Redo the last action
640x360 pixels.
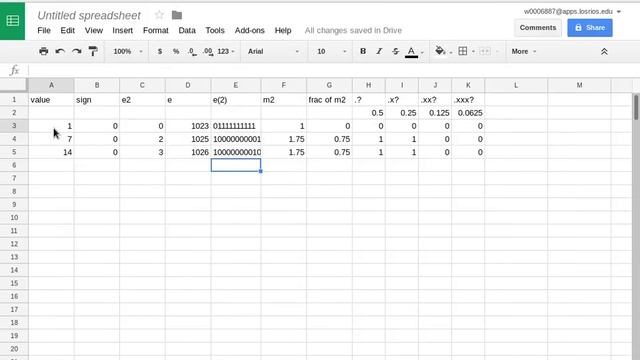pyautogui.click(x=76, y=51)
